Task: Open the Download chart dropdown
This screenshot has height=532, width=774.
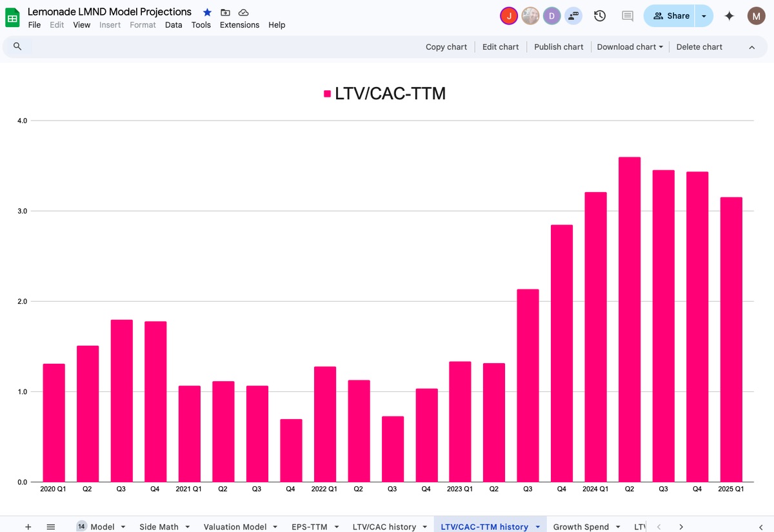Action: (x=630, y=46)
